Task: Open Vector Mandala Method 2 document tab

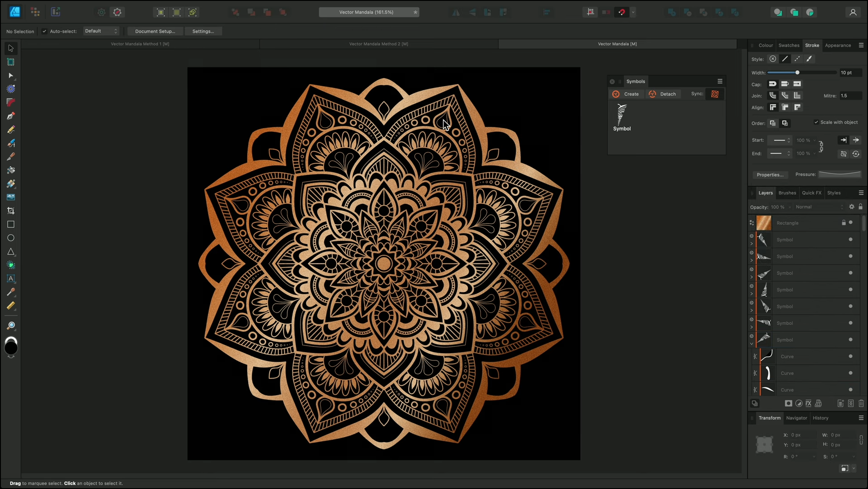Action: (x=378, y=44)
